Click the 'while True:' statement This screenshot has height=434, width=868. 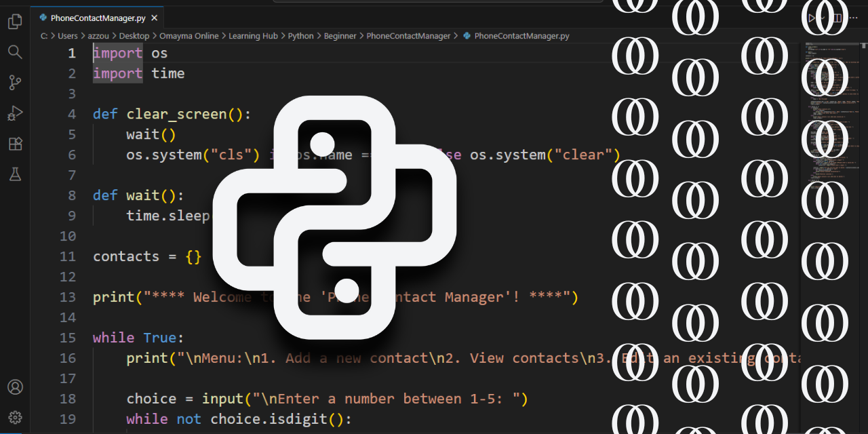pyautogui.click(x=139, y=338)
